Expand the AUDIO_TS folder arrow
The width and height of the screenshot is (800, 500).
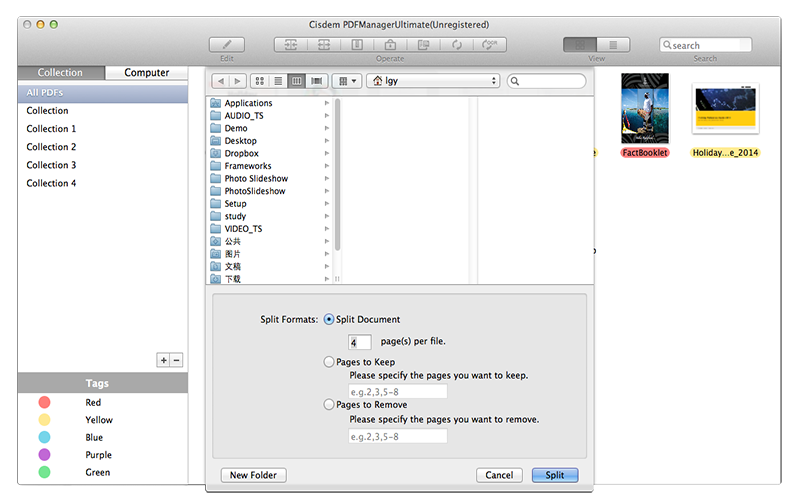(x=327, y=116)
